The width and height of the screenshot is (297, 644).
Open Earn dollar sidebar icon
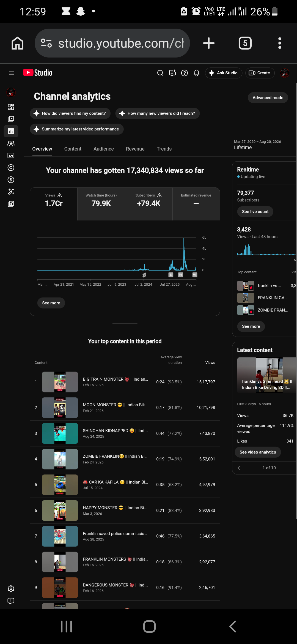[x=11, y=180]
